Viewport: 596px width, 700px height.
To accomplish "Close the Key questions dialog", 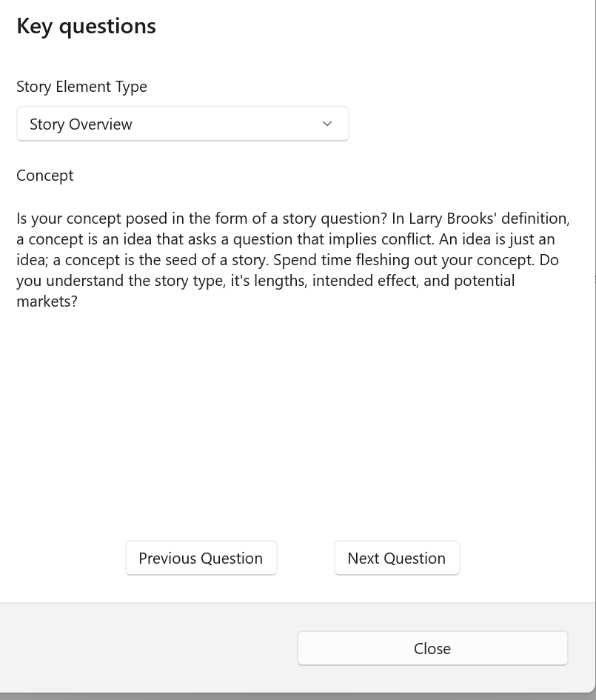I will pos(432,648).
